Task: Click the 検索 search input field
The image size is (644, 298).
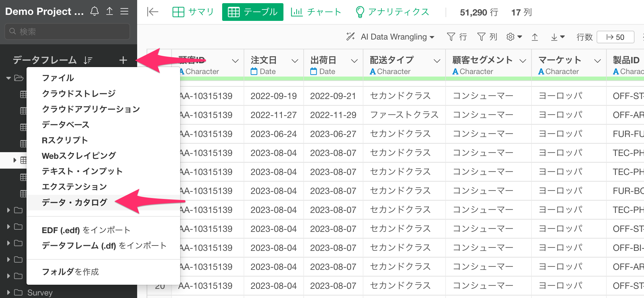Action: [67, 32]
